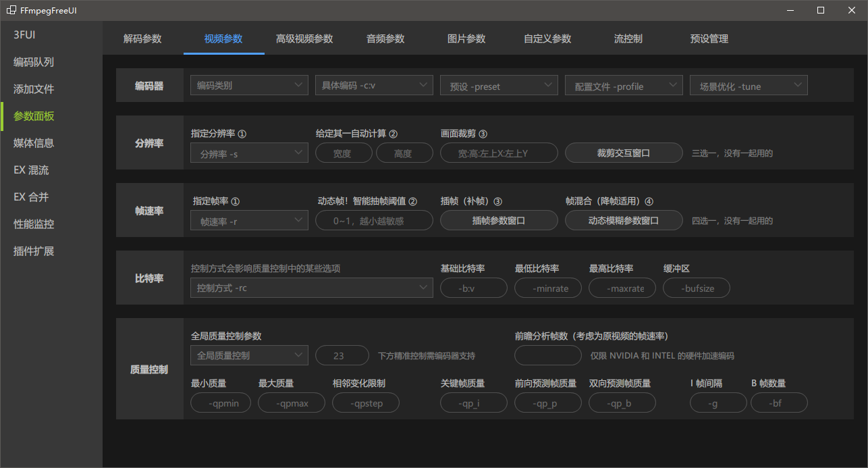Click the 画面裁剪 宽:高:左上X:左上Y field
The height and width of the screenshot is (468, 868).
coord(499,153)
